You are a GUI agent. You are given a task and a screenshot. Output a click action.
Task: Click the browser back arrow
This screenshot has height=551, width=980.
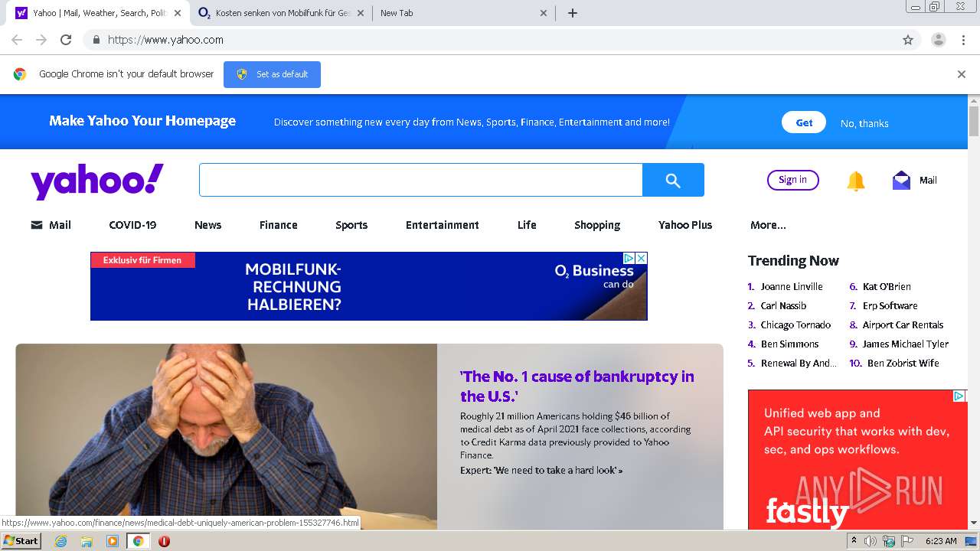click(x=17, y=40)
